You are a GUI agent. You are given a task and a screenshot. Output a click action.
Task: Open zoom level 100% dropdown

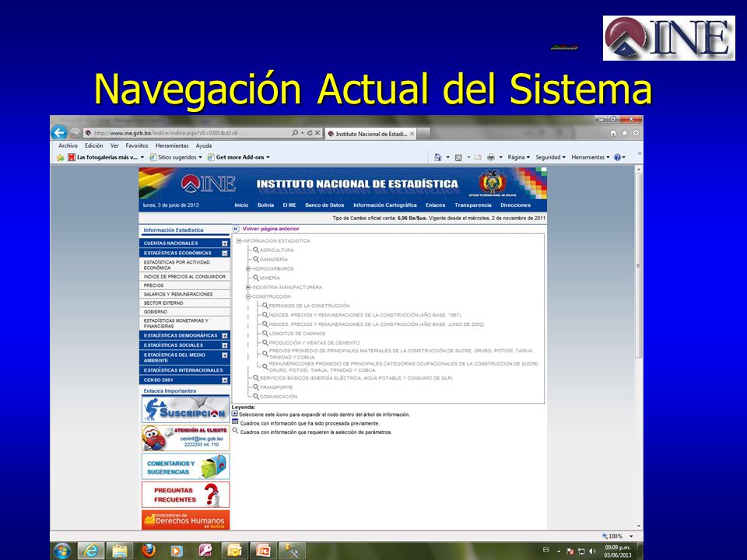tap(631, 536)
